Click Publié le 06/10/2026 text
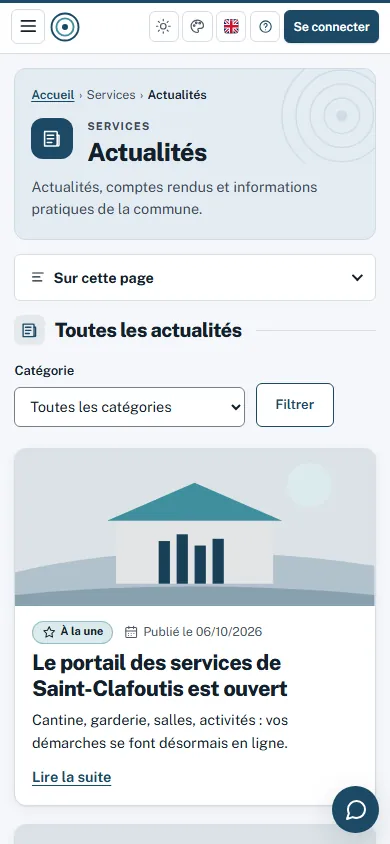This screenshot has width=390, height=844. point(203,632)
